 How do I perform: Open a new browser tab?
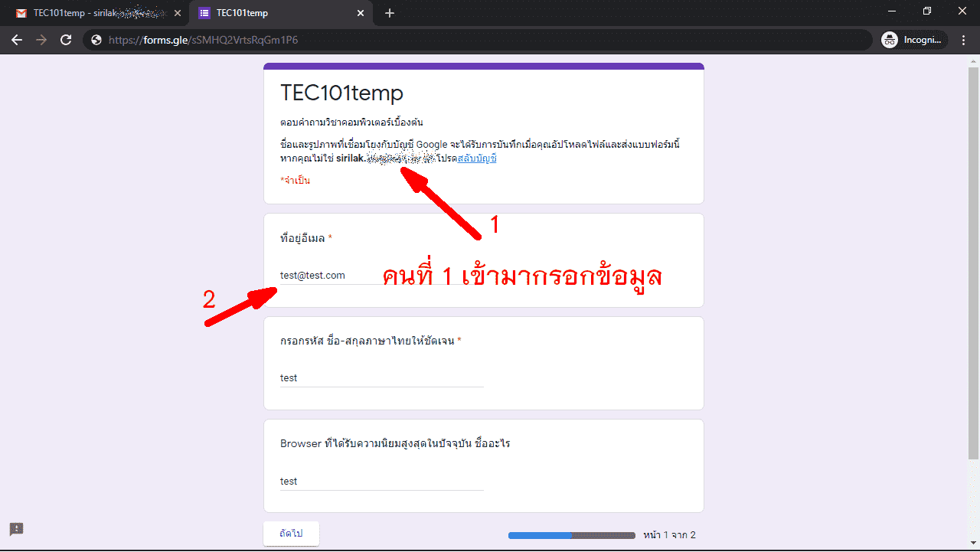click(x=390, y=13)
